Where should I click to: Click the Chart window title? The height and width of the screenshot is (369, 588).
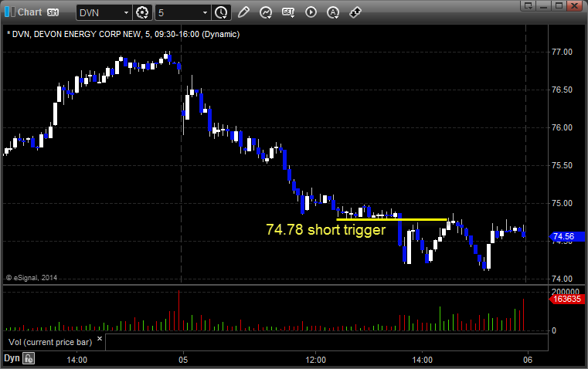(x=30, y=12)
